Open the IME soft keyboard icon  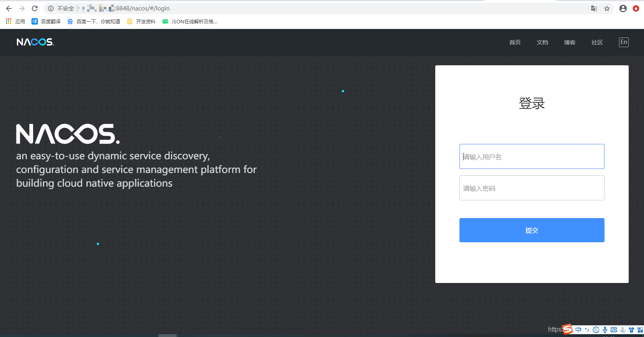614,330
